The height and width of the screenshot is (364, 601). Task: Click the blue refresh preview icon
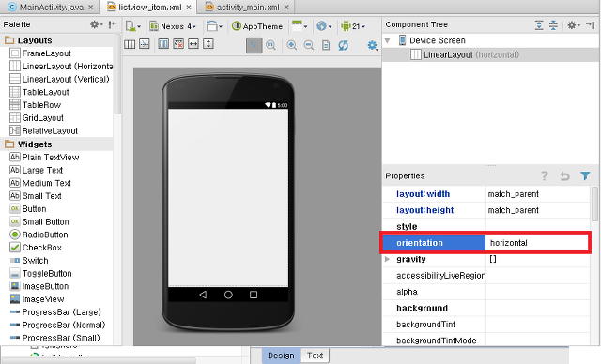point(343,46)
